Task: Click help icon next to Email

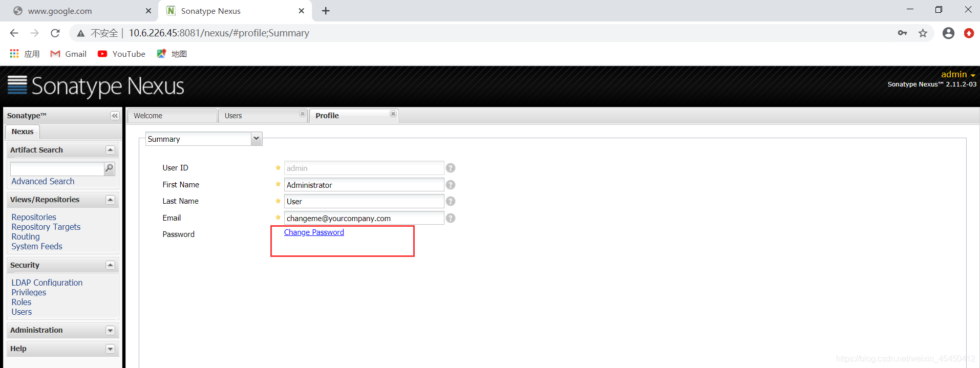Action: pyautogui.click(x=451, y=218)
